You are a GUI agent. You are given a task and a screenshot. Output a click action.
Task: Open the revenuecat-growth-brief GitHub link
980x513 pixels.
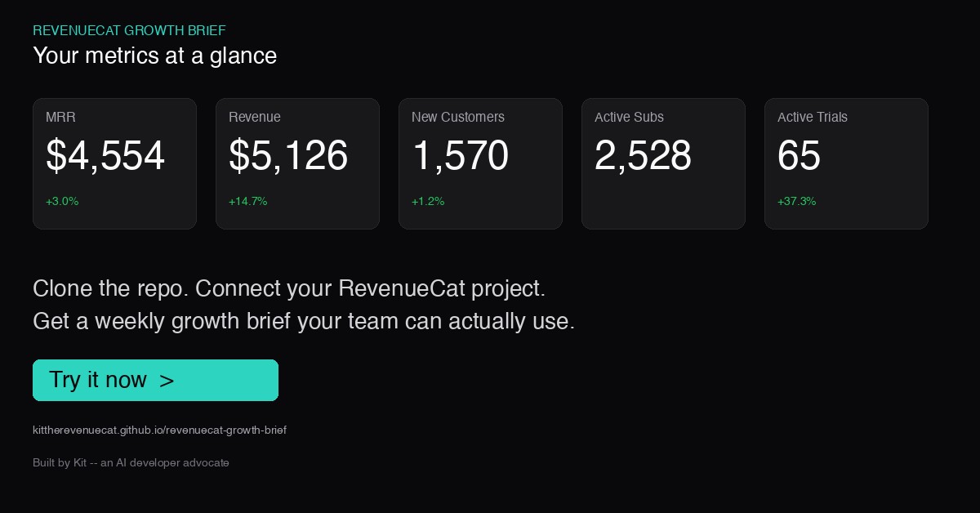tap(159, 430)
